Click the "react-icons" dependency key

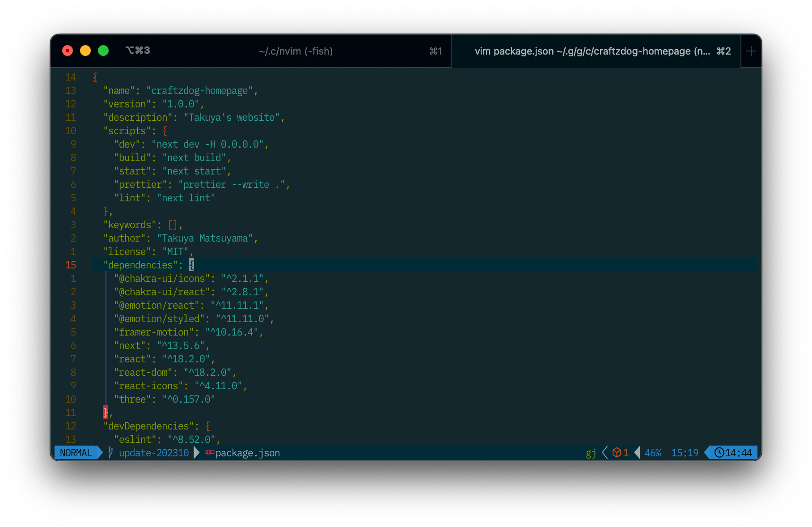[148, 386]
